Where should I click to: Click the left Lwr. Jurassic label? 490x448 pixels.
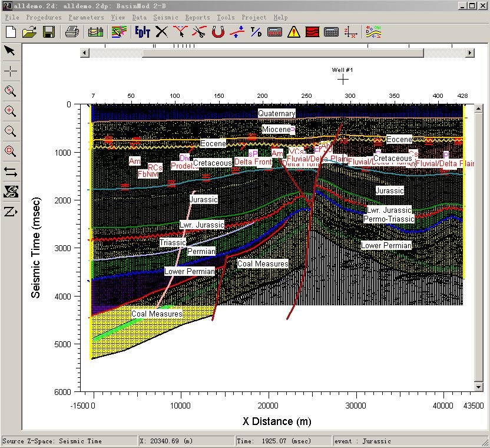click(202, 225)
